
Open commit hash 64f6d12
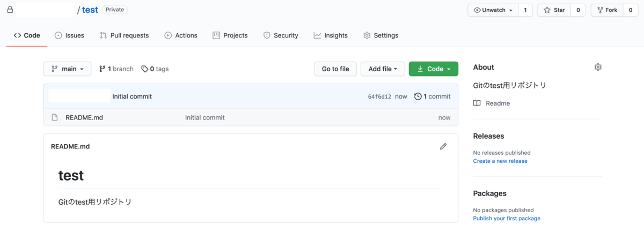379,96
